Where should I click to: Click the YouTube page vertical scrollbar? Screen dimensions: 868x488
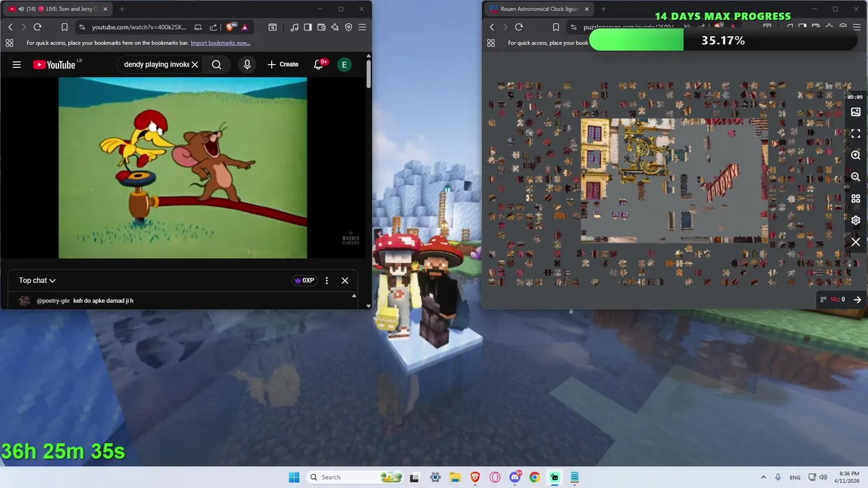pyautogui.click(x=368, y=75)
